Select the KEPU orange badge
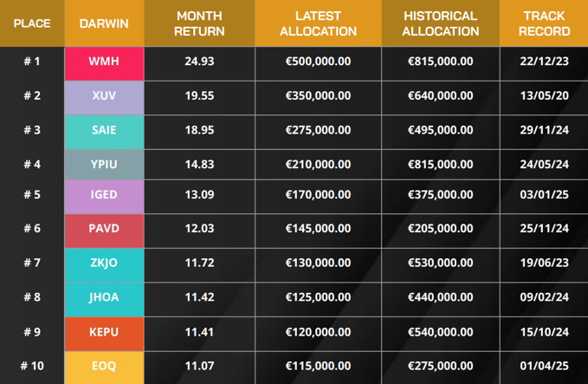This screenshot has width=588, height=384. 104,332
